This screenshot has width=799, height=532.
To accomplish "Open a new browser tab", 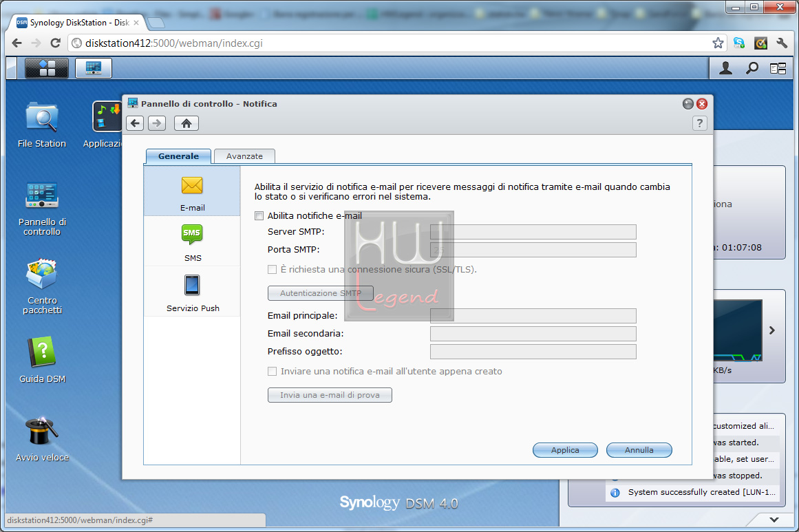I will coord(156,23).
